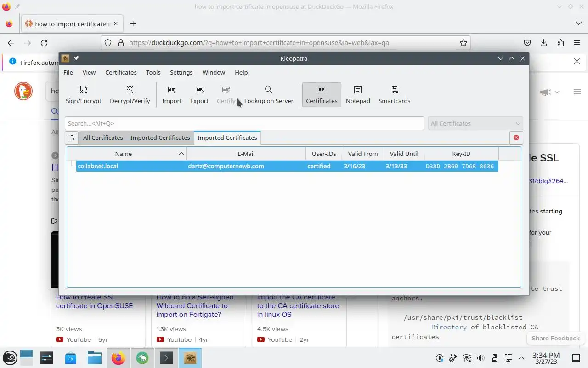Click the Export certificate toolbar button
Image resolution: width=588 pixels, height=368 pixels.
[x=199, y=95]
